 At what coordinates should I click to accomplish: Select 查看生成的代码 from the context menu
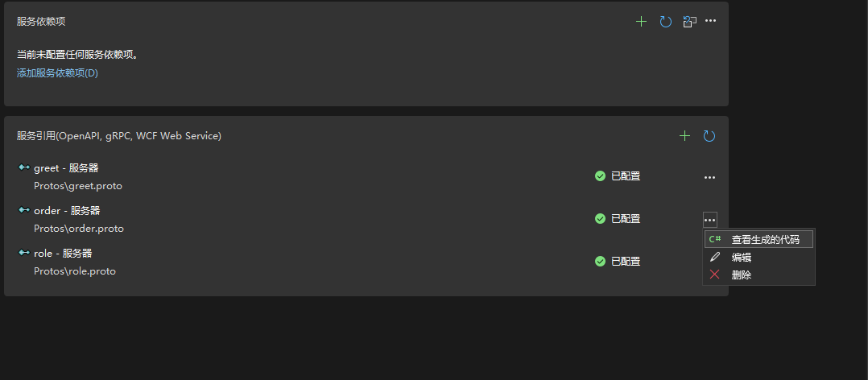point(765,240)
